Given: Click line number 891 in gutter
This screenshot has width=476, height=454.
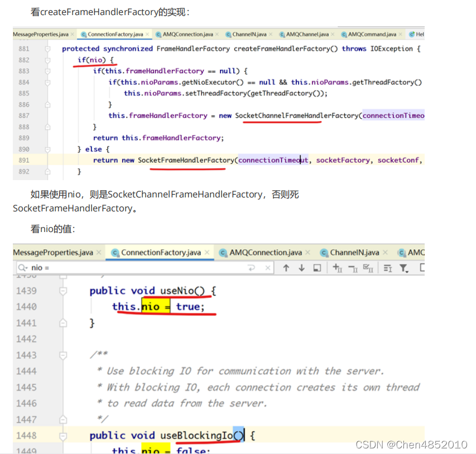Looking at the screenshot, I should [24, 160].
